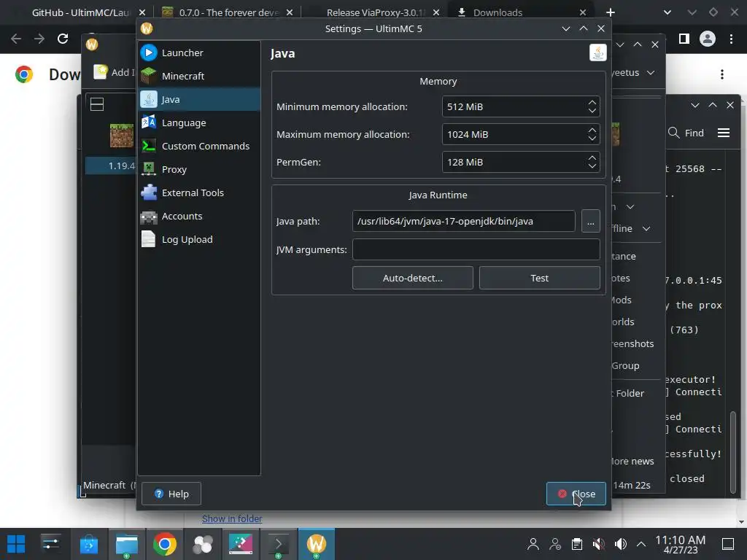Image resolution: width=747 pixels, height=560 pixels.
Task: Click the console window vertical scrollbar
Action: 733,451
